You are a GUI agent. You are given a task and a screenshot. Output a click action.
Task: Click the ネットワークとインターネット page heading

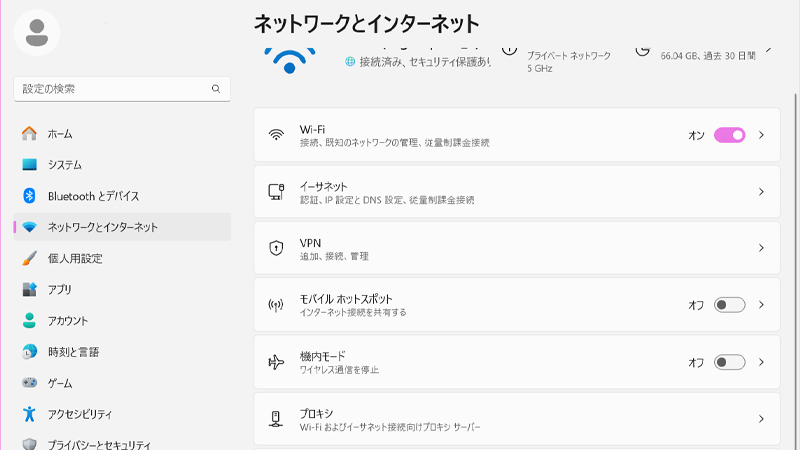[x=366, y=23]
